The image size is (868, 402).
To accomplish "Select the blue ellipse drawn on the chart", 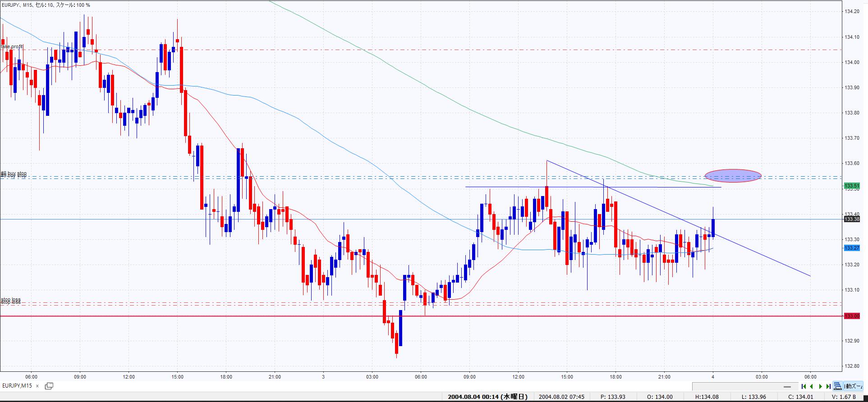I will click(733, 176).
